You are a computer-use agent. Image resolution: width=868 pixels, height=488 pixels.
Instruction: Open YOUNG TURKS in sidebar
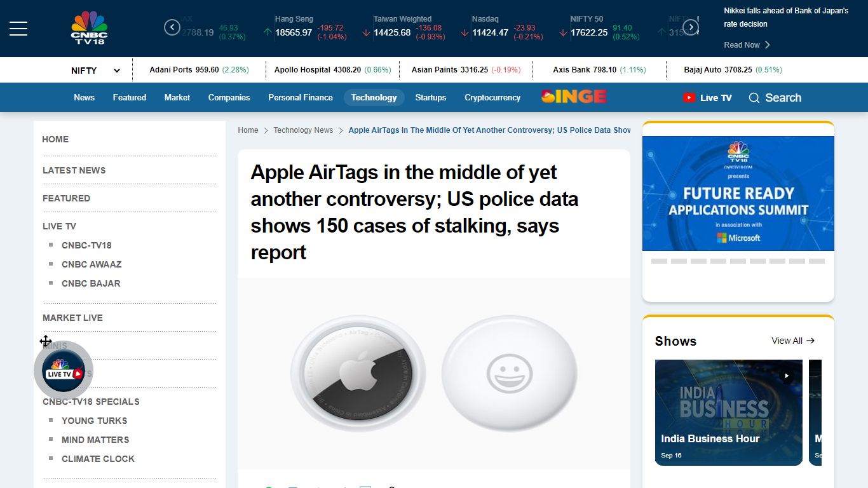click(94, 421)
